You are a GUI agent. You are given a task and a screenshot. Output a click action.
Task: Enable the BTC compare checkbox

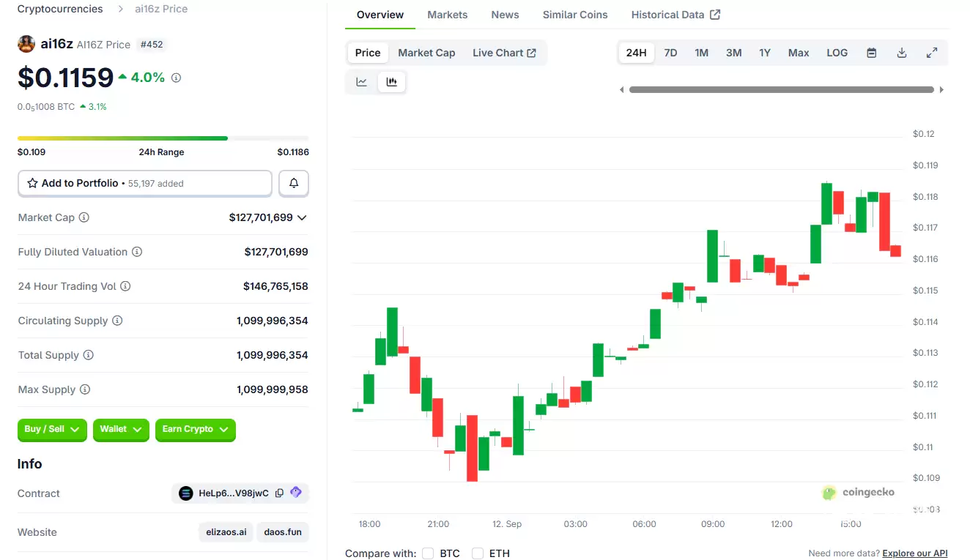pyautogui.click(x=428, y=553)
